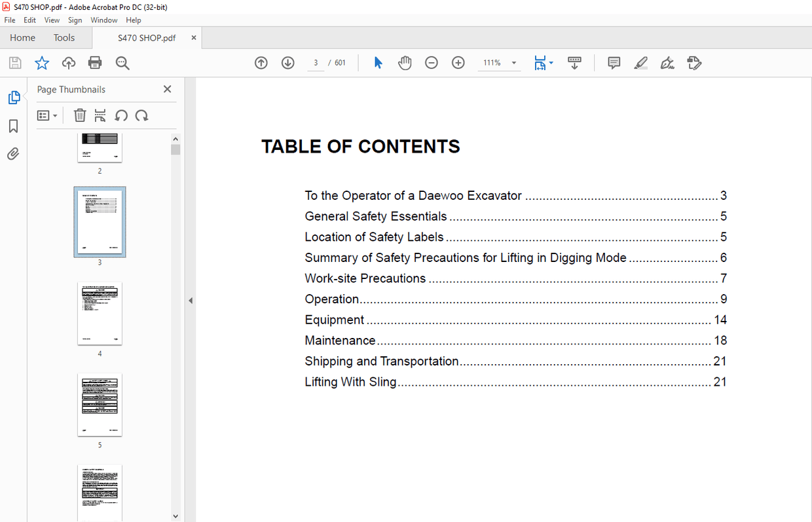The width and height of the screenshot is (812, 522).
Task: Select the Highlight text tool
Action: click(x=640, y=62)
